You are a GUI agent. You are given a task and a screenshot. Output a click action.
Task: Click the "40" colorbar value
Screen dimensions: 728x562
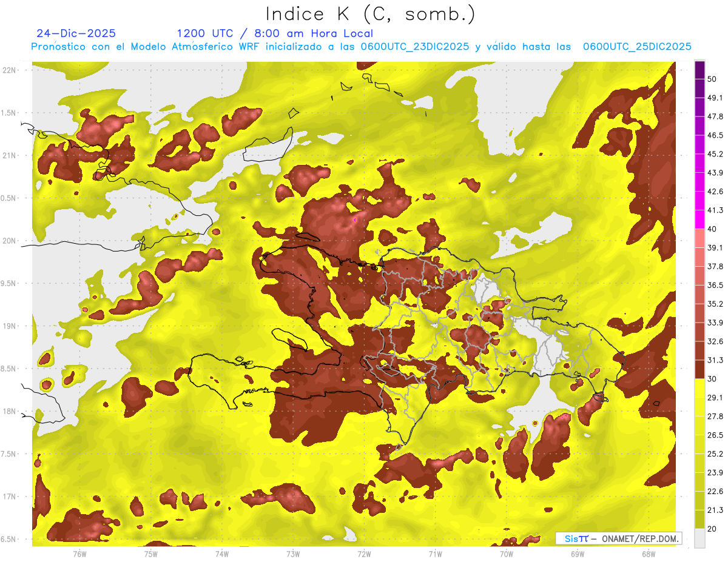[x=713, y=229]
